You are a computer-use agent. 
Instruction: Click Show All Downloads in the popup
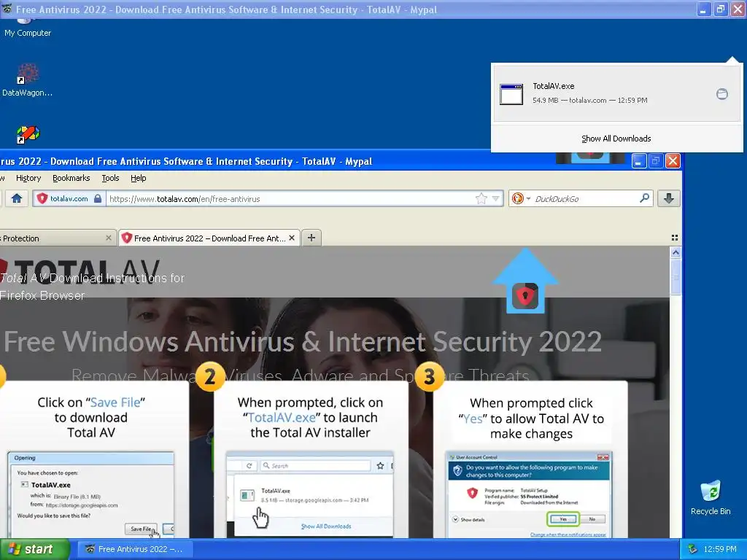pyautogui.click(x=616, y=139)
